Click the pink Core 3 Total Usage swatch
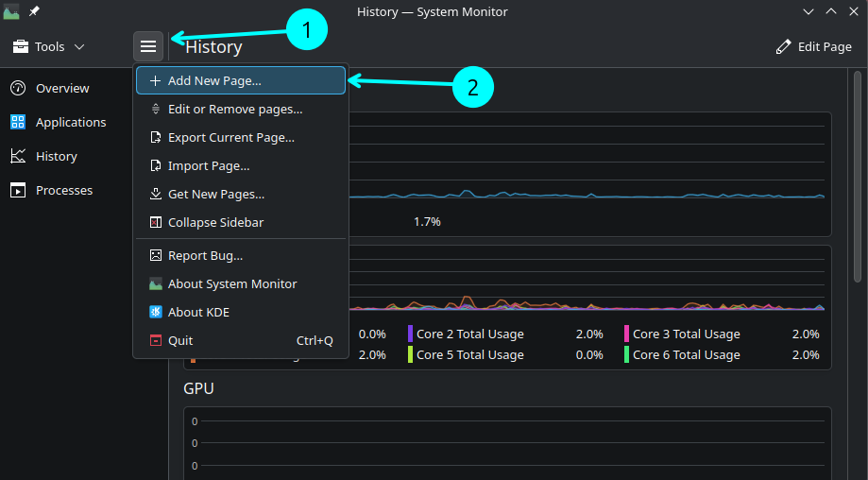 click(626, 334)
